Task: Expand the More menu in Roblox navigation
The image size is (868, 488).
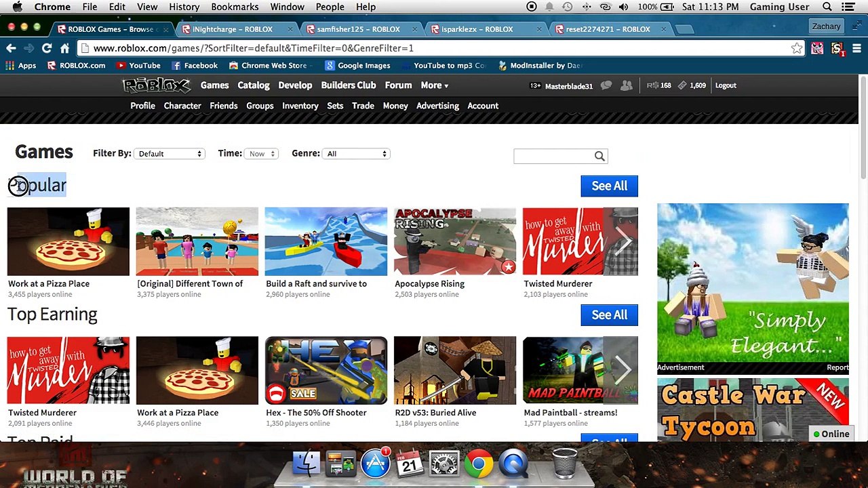Action: (435, 85)
